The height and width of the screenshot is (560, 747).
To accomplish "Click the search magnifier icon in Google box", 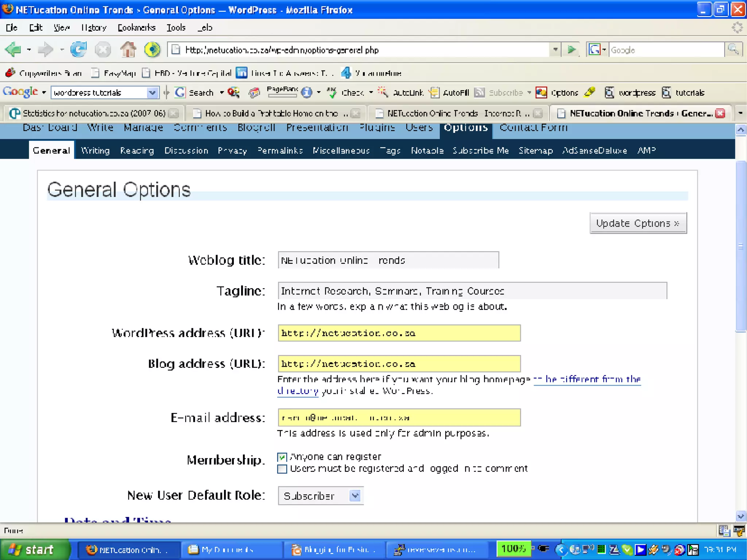I will click(x=733, y=50).
